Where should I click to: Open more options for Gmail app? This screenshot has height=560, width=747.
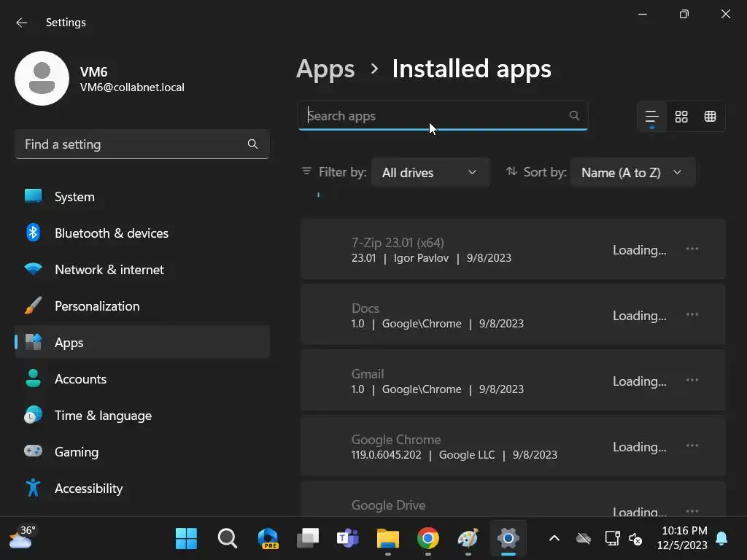pyautogui.click(x=692, y=380)
